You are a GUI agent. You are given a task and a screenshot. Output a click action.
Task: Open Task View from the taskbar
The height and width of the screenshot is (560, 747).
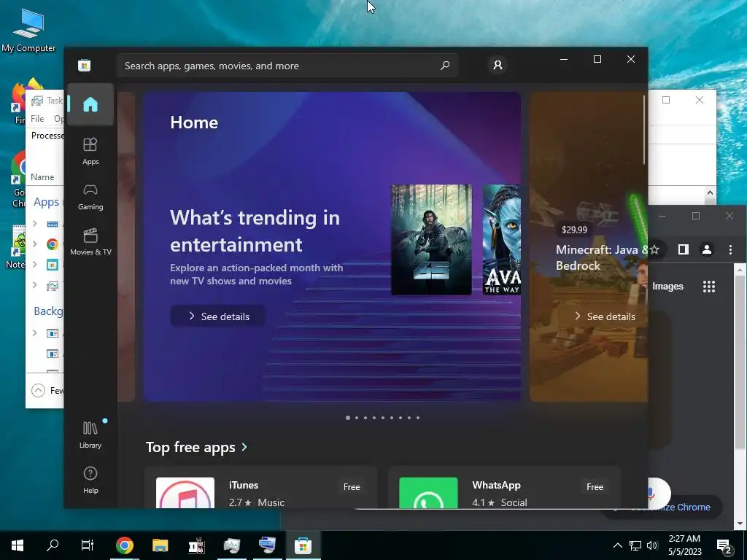88,545
